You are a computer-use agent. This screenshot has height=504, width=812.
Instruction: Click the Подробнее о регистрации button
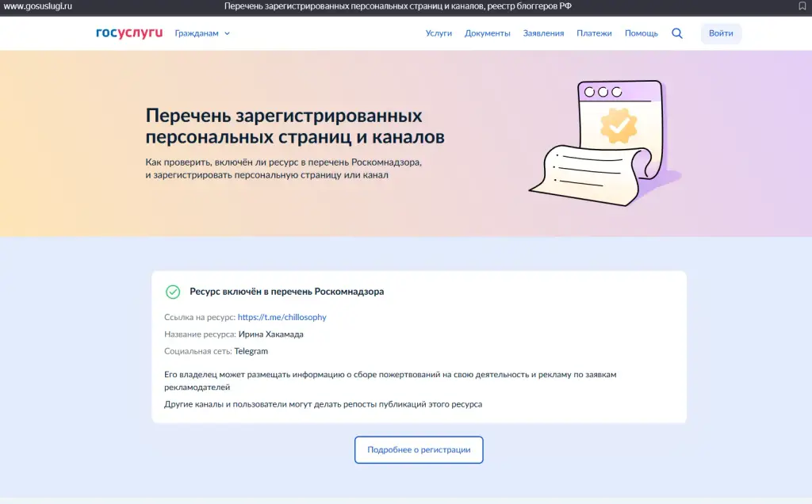(419, 449)
